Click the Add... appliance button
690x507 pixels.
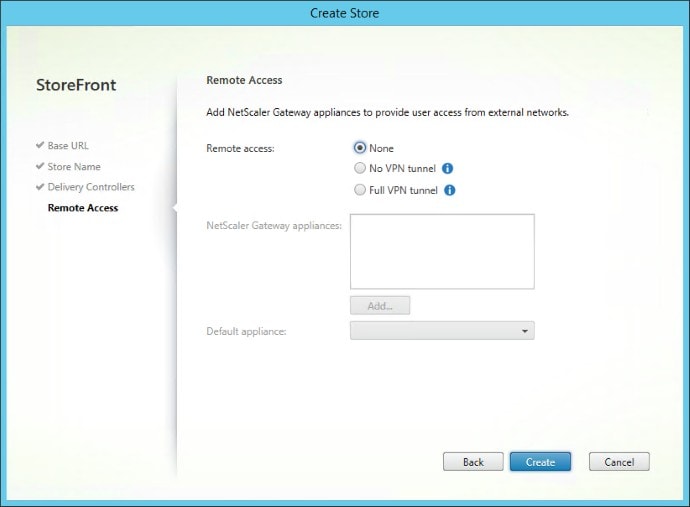point(380,306)
